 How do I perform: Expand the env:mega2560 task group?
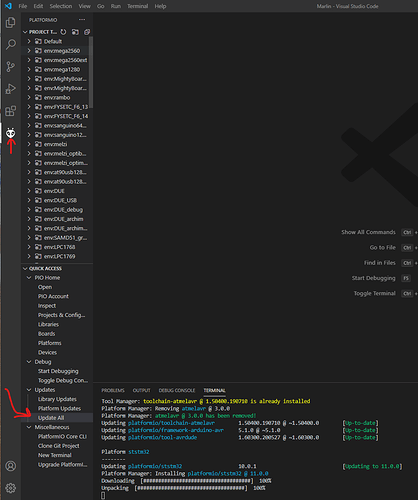click(29, 51)
